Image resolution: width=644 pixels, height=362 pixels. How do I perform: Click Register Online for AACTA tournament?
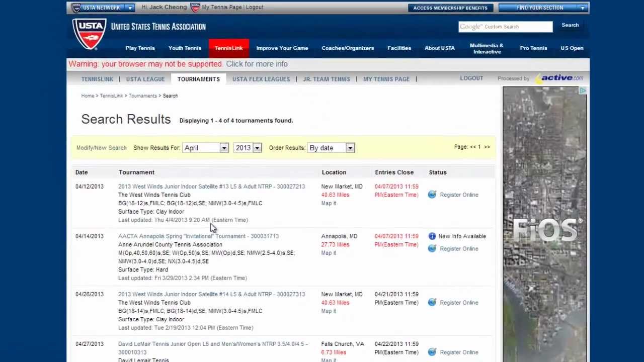459,249
